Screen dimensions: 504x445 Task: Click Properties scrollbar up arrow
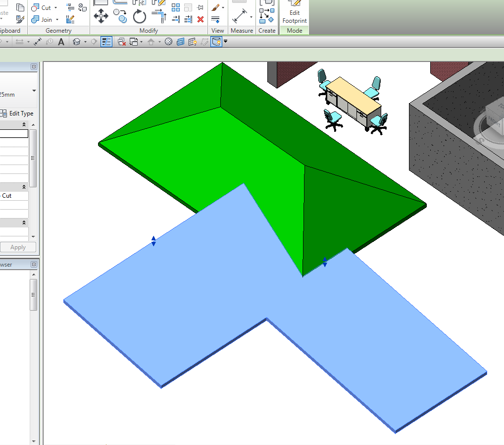34,124
